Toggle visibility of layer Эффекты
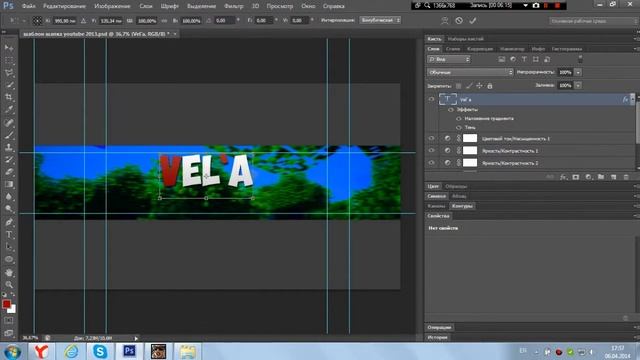Viewport: 640px width, 360px height. pos(451,110)
